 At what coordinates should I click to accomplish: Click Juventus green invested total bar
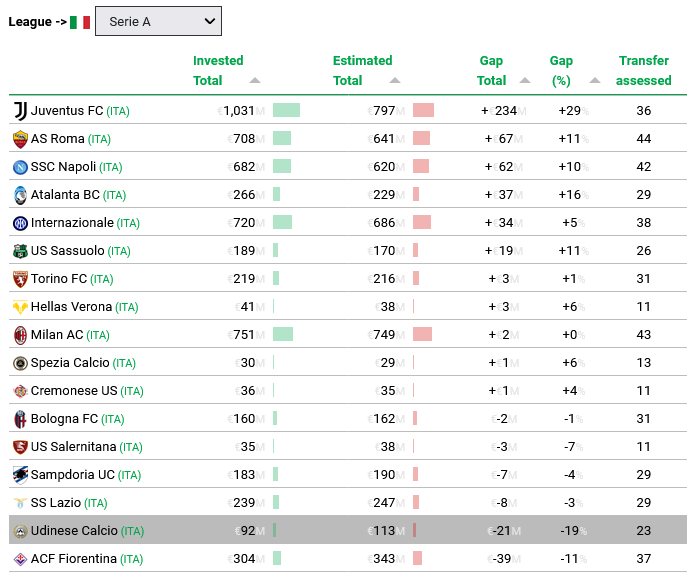287,110
